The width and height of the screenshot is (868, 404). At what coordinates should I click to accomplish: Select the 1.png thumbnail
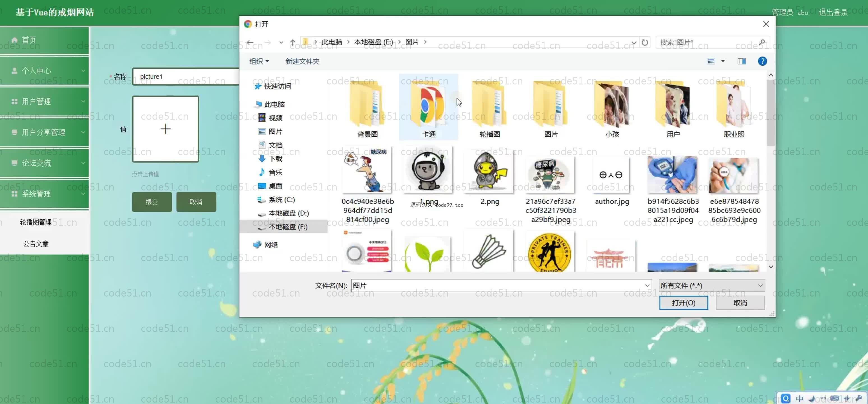[x=429, y=170]
